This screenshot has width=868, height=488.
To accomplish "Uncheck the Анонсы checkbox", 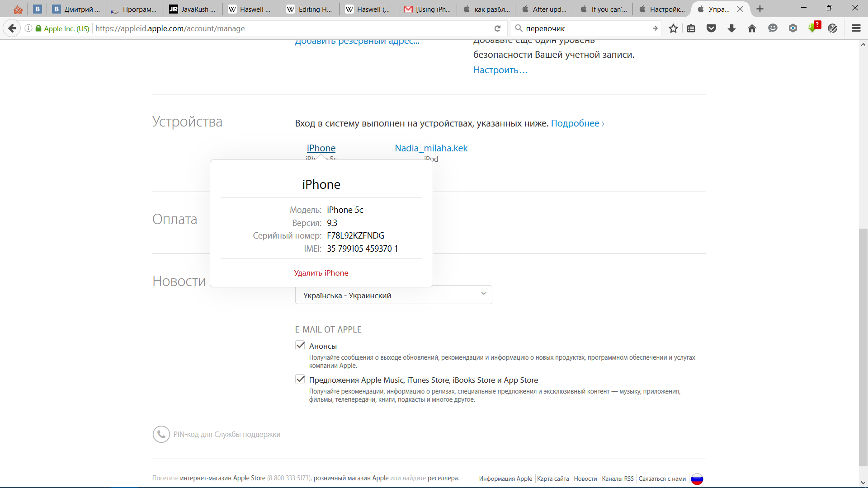I will tap(300, 346).
